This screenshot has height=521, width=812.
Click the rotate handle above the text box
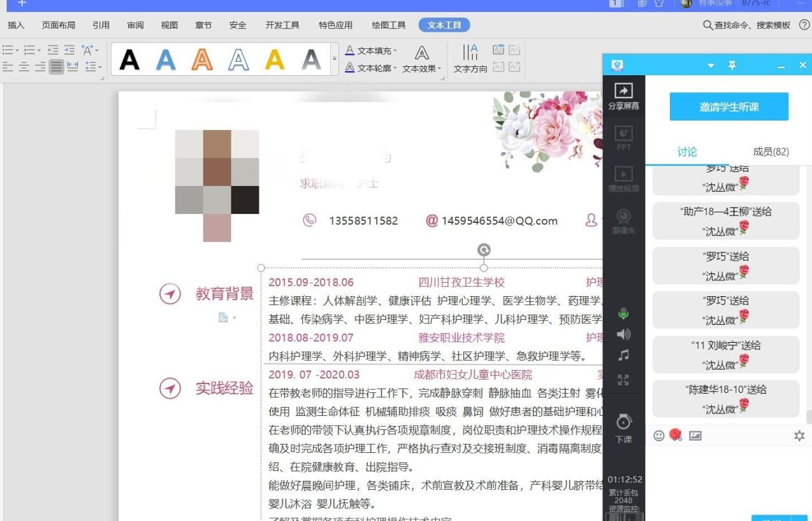[x=484, y=250]
